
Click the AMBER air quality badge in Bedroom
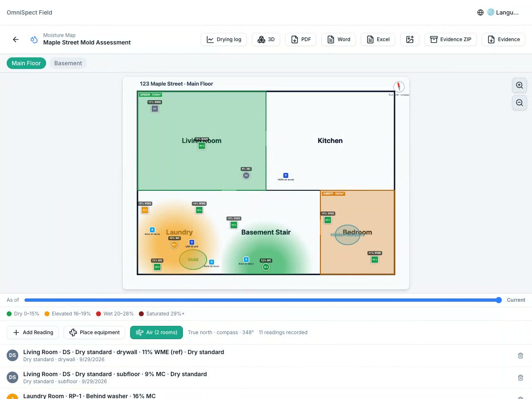coord(333,194)
